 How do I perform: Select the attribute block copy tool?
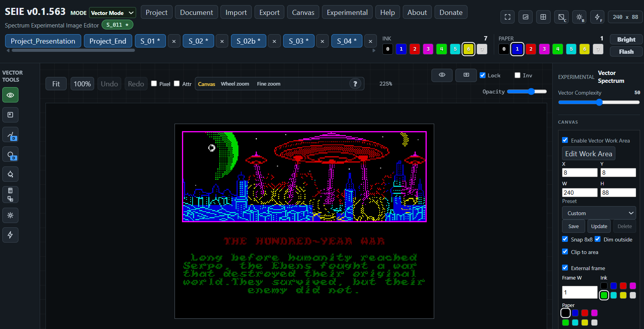pos(10,194)
